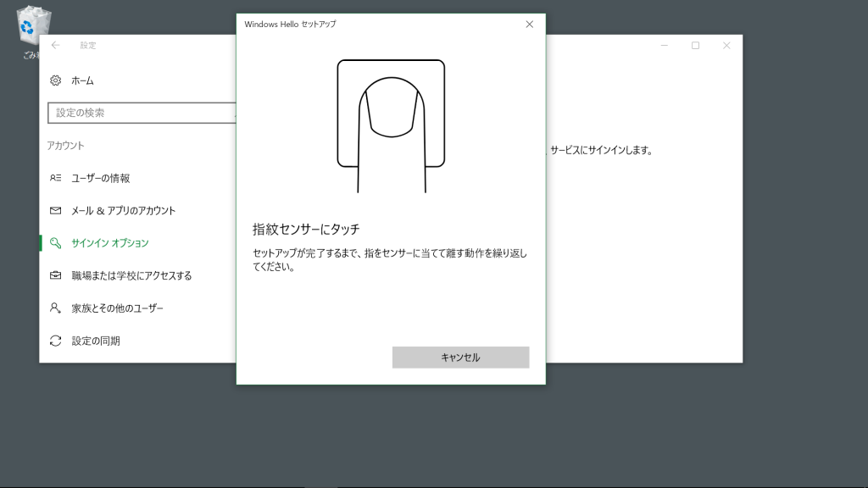
Task: Select ユーザーの情報 in sidebar
Action: 101,178
